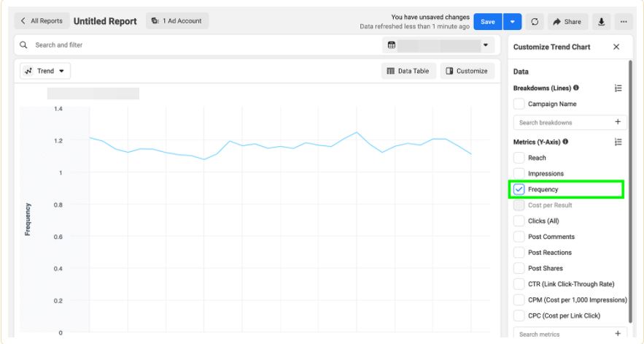
Task: Click the Breakdowns reorder list icon
Action: [618, 88]
